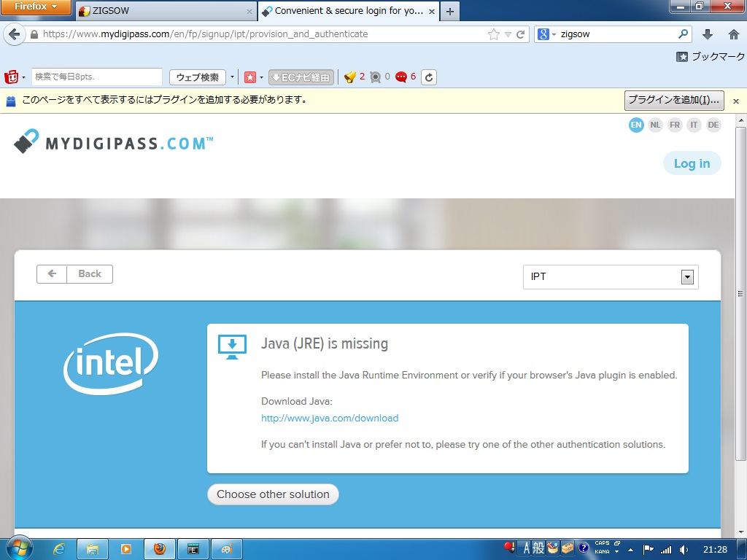Dismiss the plugin notification bar
Viewport: 747px width, 560px height.
coord(736,101)
